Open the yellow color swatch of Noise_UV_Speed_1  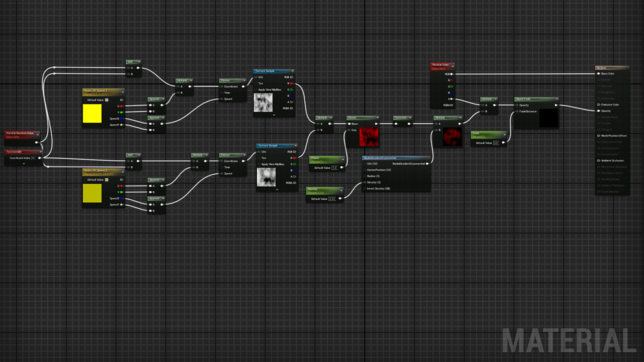click(92, 113)
